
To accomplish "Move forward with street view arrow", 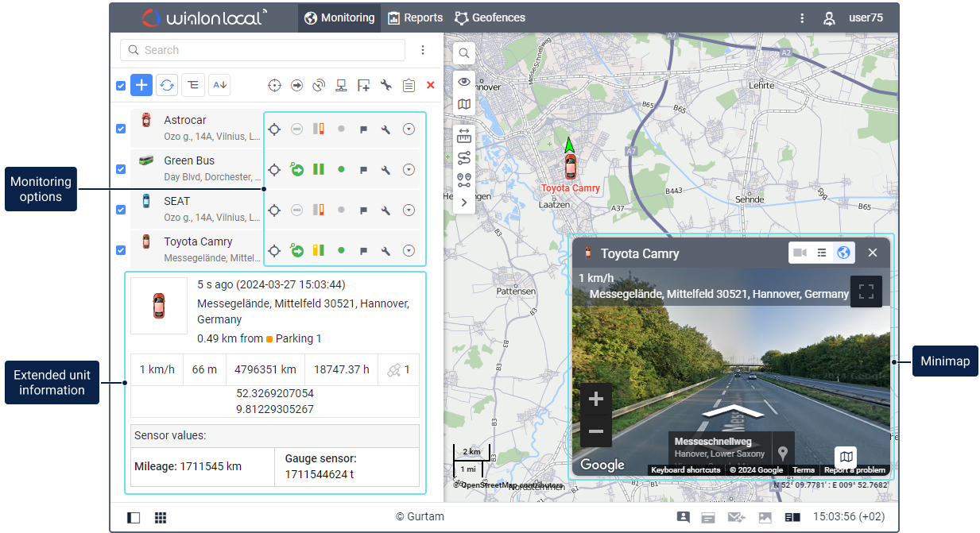I will 733,411.
